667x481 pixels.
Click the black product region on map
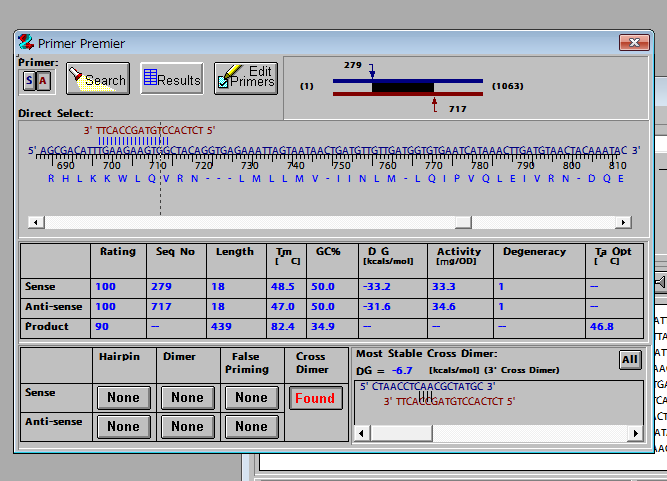403,87
